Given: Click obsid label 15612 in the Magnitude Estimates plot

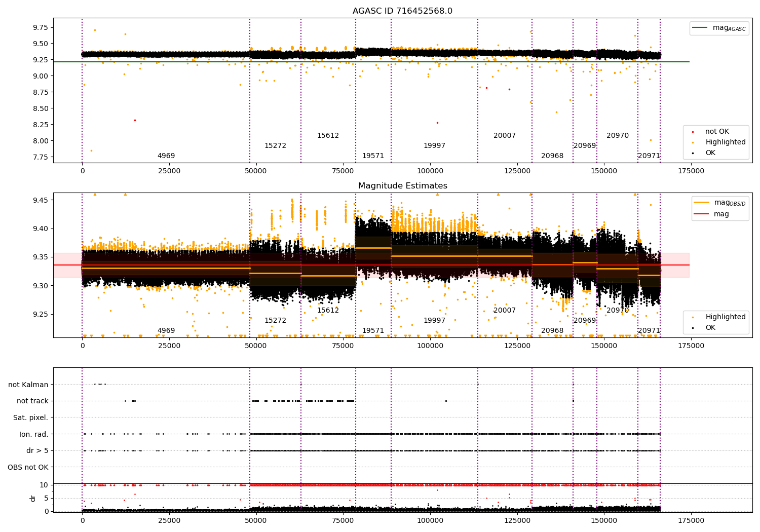Looking at the screenshot, I should (328, 310).
